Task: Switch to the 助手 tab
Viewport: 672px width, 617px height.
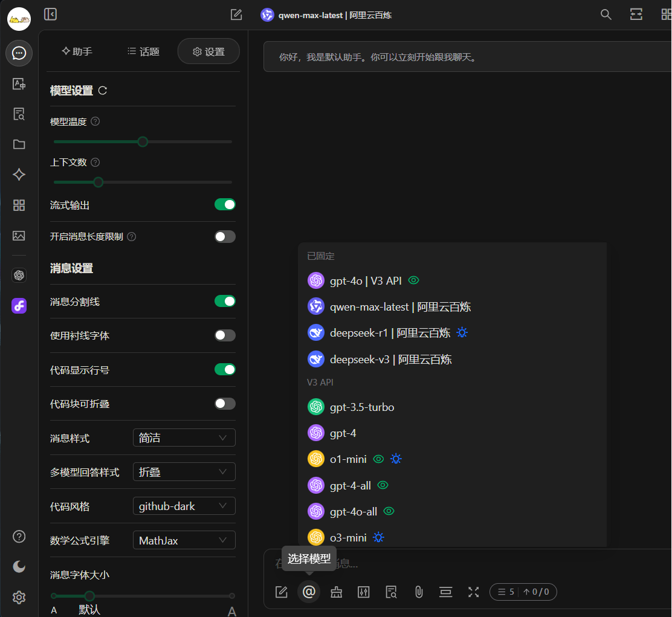Action: coord(77,51)
